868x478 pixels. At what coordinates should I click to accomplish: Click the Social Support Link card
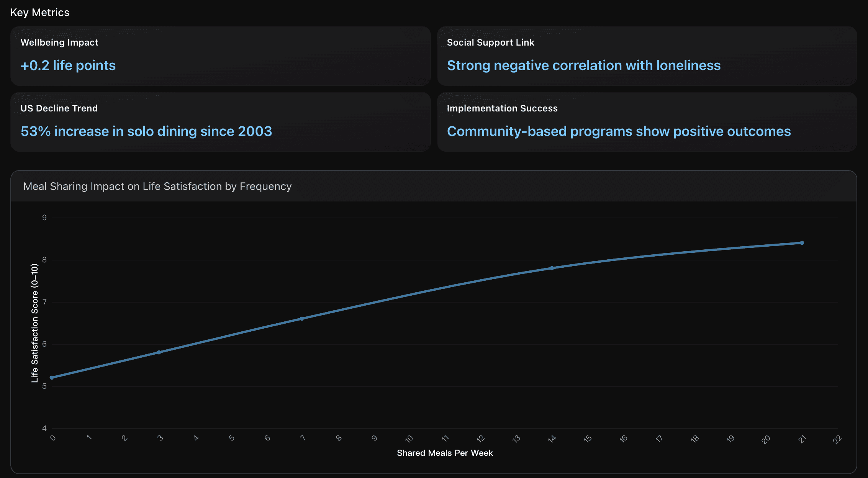click(x=647, y=56)
